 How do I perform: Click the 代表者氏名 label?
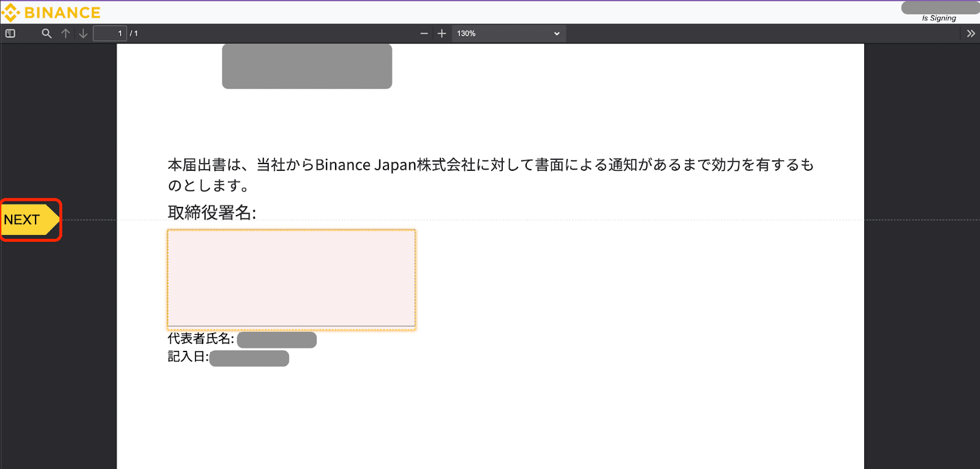(x=201, y=339)
